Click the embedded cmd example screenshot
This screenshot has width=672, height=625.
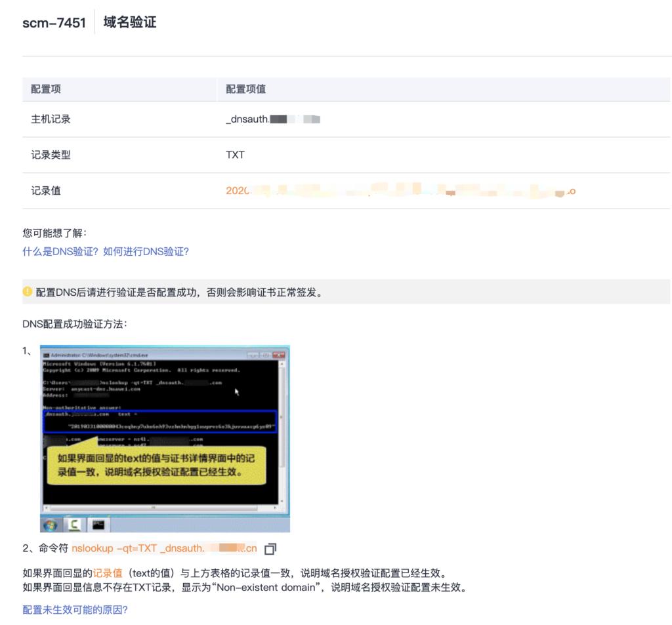click(x=164, y=436)
